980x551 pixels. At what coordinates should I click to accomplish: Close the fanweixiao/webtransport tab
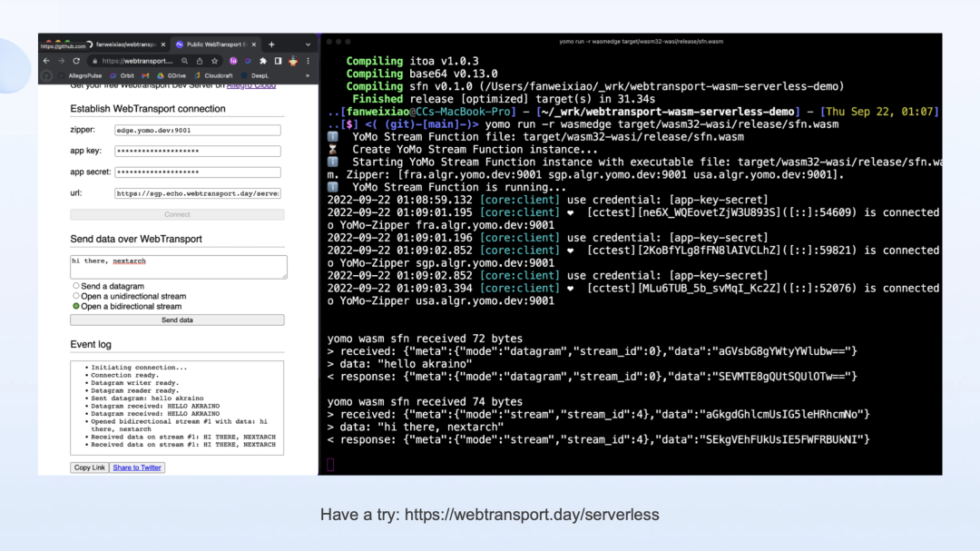click(x=163, y=44)
